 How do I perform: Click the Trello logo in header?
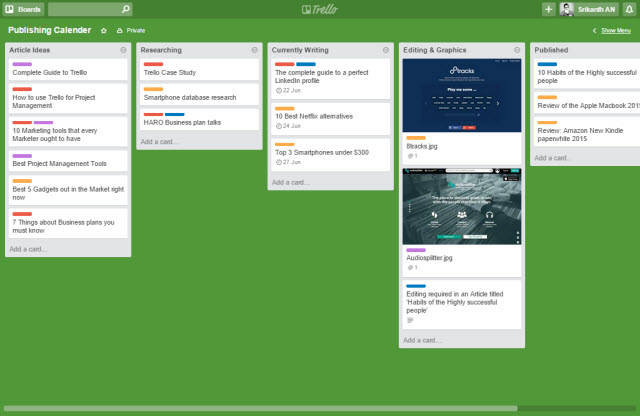tap(320, 9)
